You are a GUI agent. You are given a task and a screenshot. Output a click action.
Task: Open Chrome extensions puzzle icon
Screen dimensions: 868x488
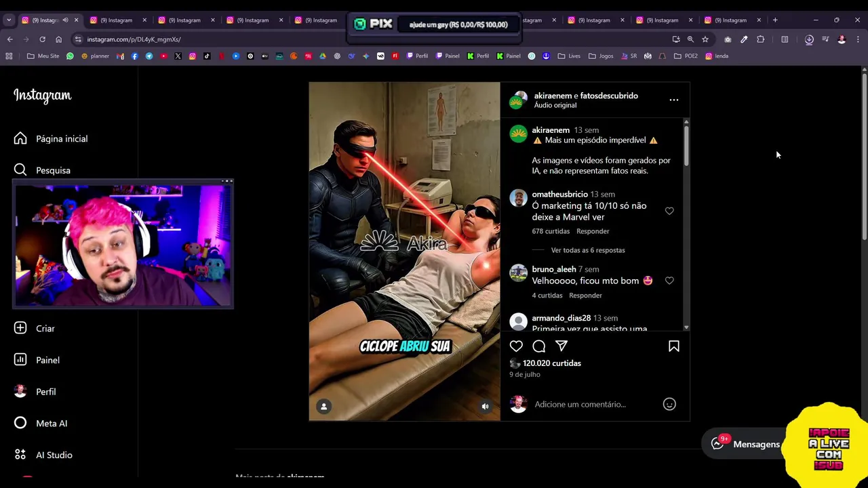pos(760,39)
